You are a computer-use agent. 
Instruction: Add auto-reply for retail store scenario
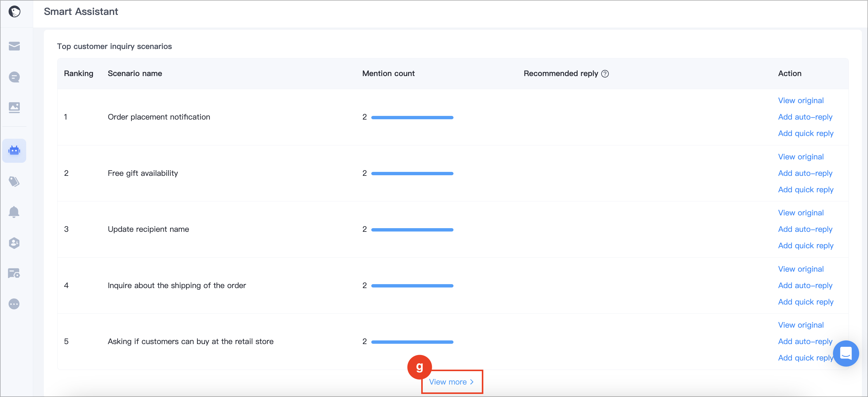point(805,342)
